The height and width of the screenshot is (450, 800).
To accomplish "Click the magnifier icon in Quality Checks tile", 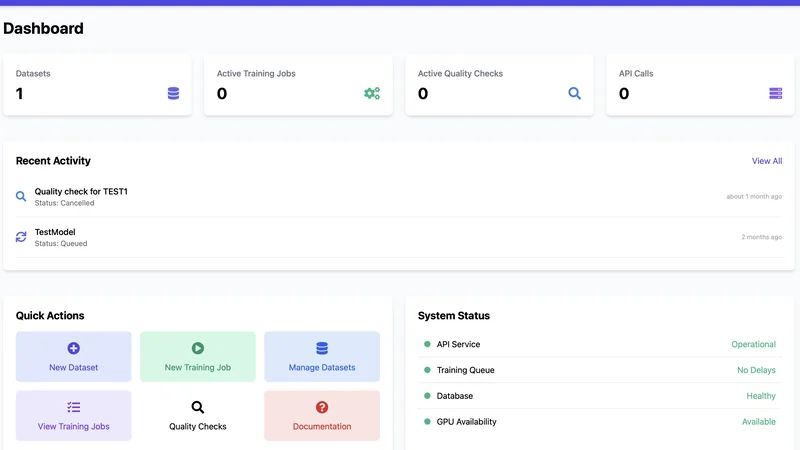I will tap(198, 407).
